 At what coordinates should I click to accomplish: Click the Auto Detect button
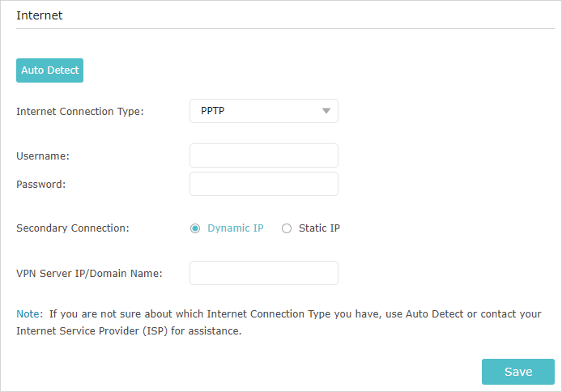click(x=50, y=70)
